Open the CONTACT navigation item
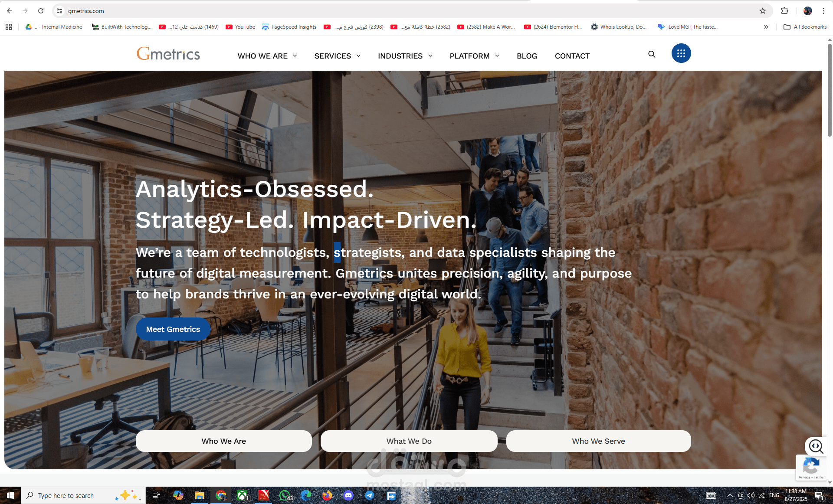833x504 pixels. (572, 56)
